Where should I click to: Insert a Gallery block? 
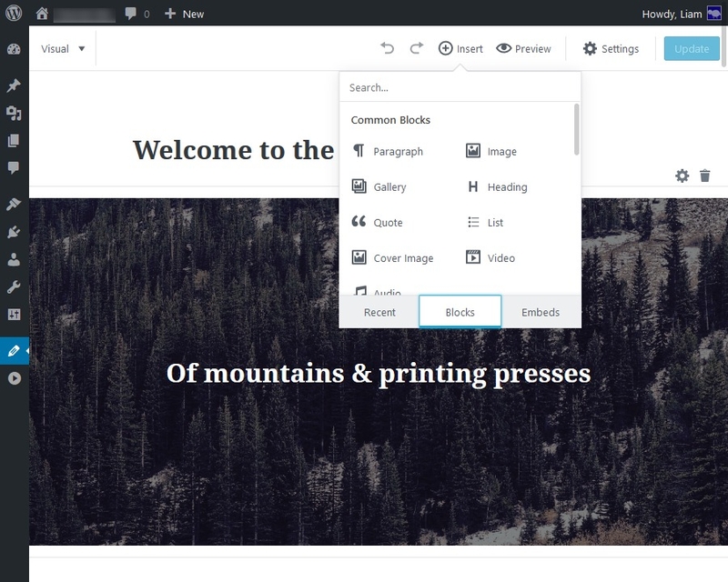click(x=379, y=186)
